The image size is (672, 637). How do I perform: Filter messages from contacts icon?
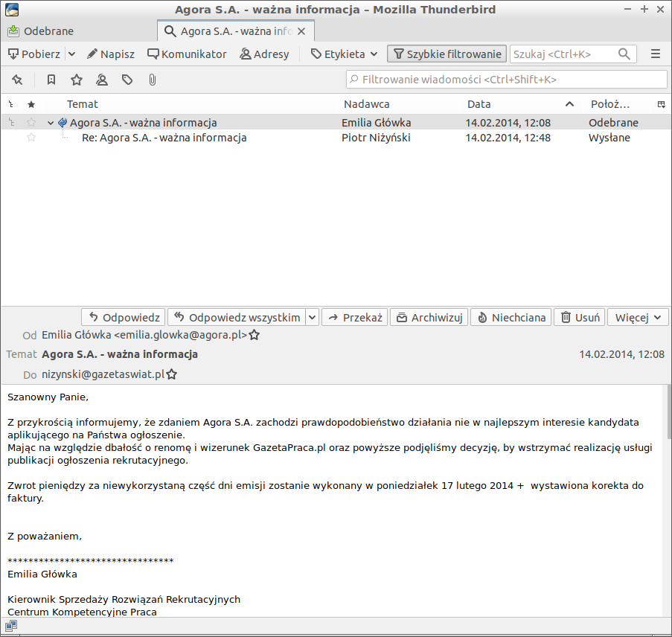101,80
